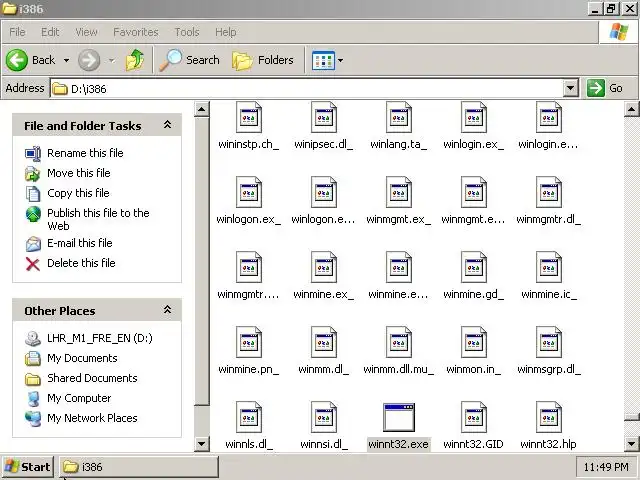Open the Search pane

(x=189, y=60)
